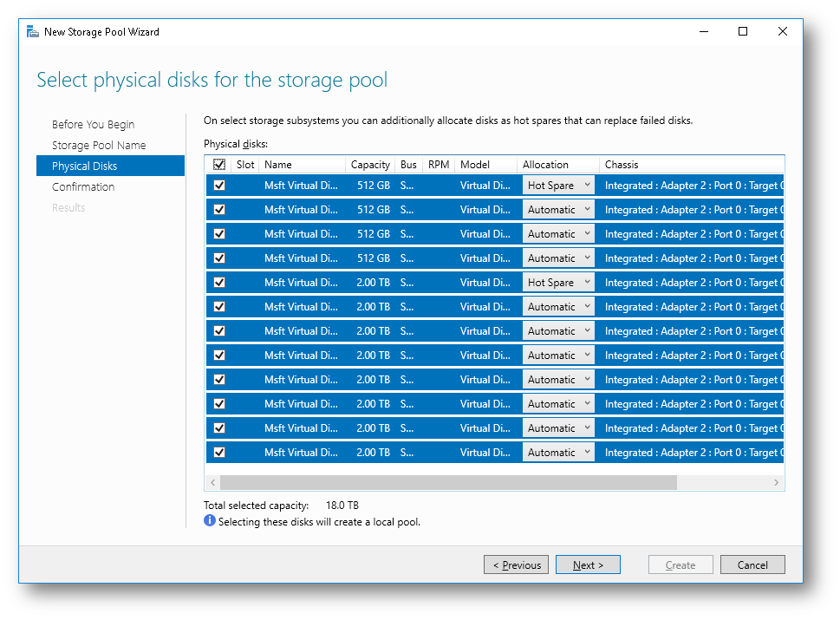Uncheck the last 2.00 TB disk checkbox
Viewport: 840px width, 620px height.
[219, 453]
